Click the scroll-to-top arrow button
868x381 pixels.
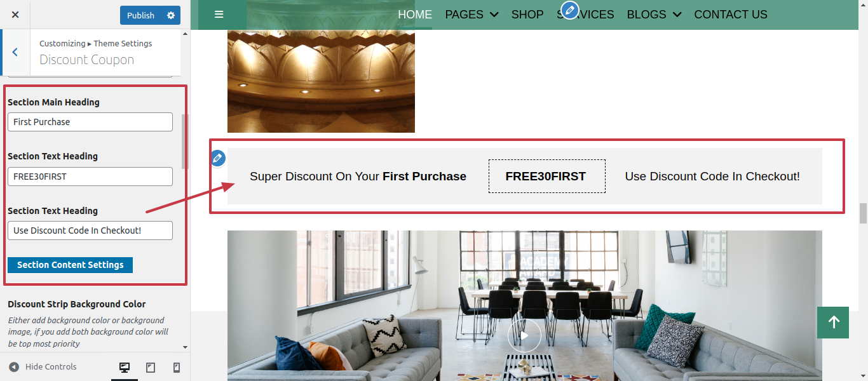834,322
